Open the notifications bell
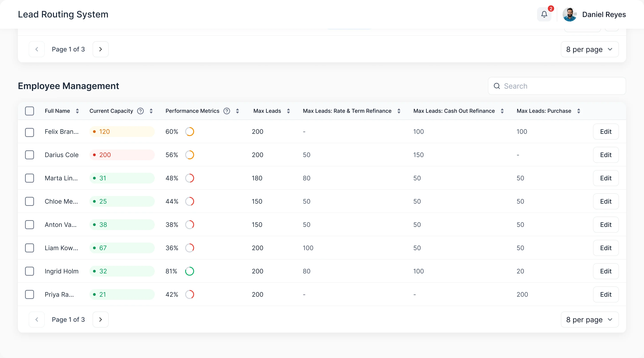644x358 pixels. pyautogui.click(x=544, y=14)
